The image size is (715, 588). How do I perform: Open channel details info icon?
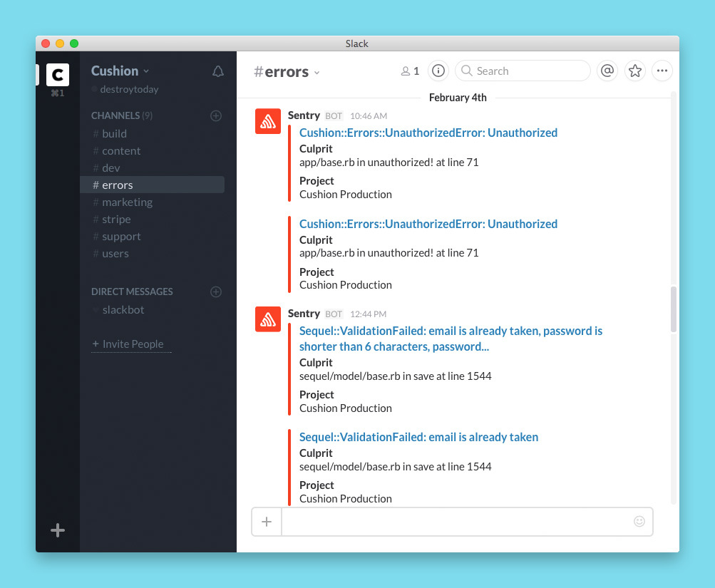click(x=438, y=71)
